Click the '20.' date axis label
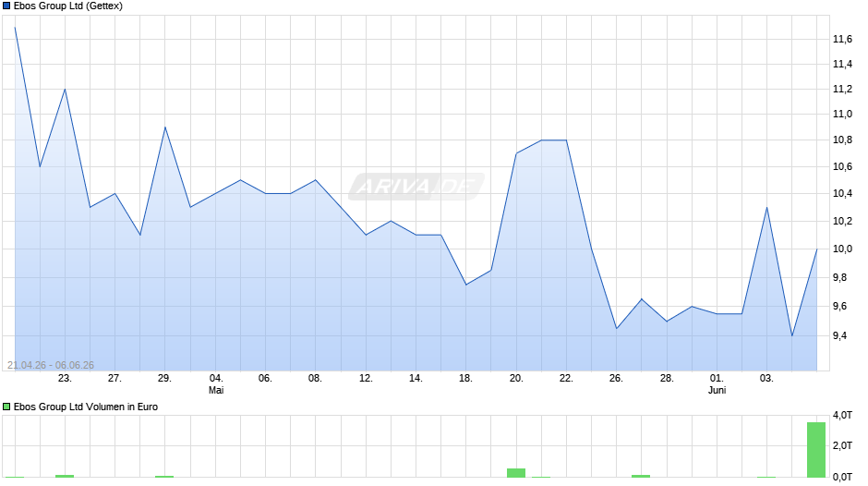 tap(516, 379)
